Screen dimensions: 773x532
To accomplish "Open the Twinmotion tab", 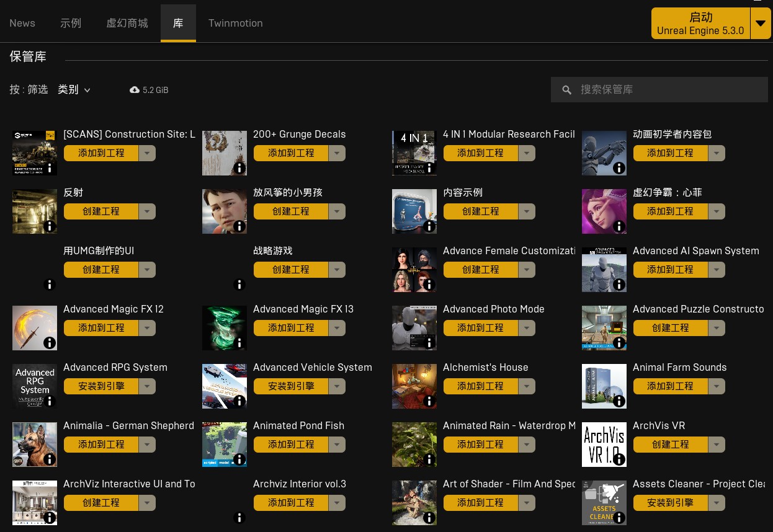I will pos(235,24).
